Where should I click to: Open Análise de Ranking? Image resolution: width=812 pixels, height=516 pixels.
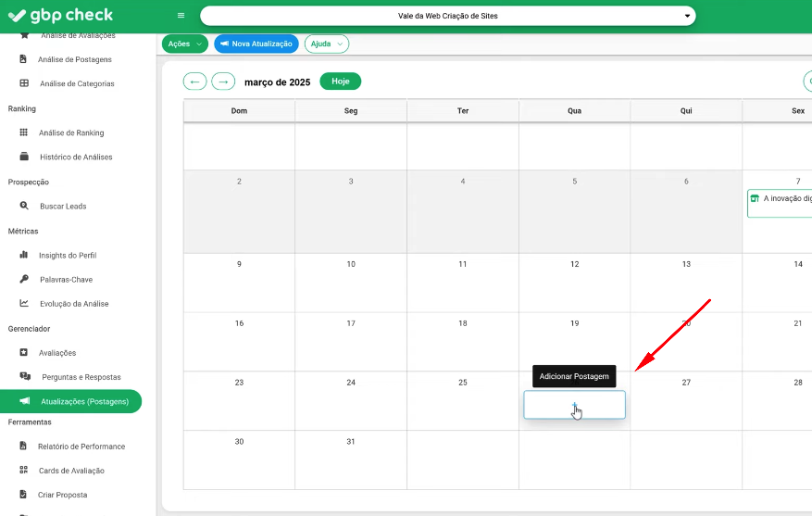71,133
